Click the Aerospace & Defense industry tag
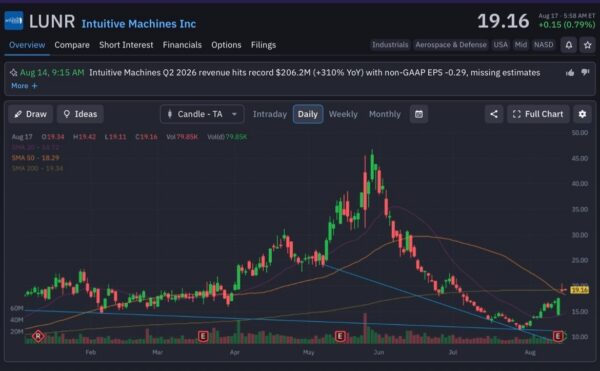 (451, 45)
